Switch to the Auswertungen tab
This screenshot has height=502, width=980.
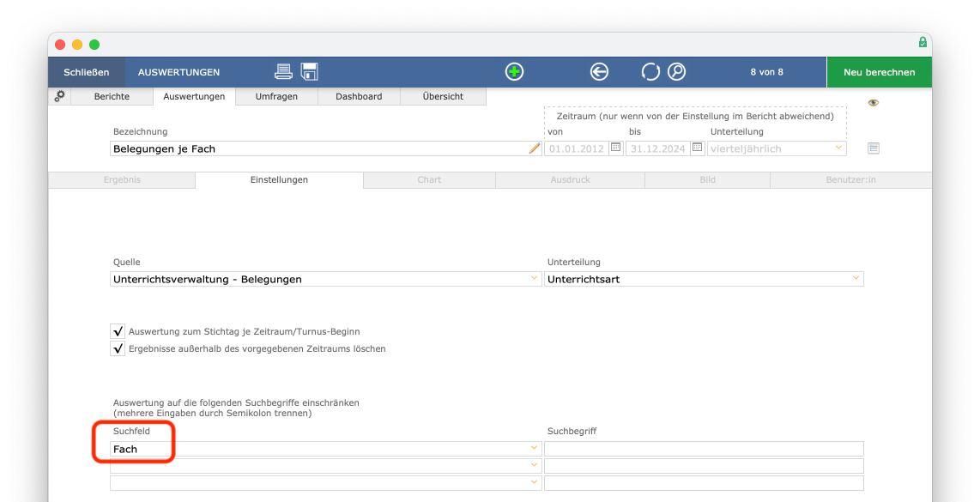(194, 96)
